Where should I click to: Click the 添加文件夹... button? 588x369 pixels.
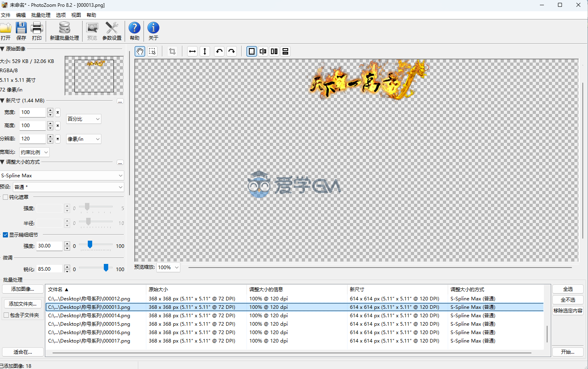22,304
